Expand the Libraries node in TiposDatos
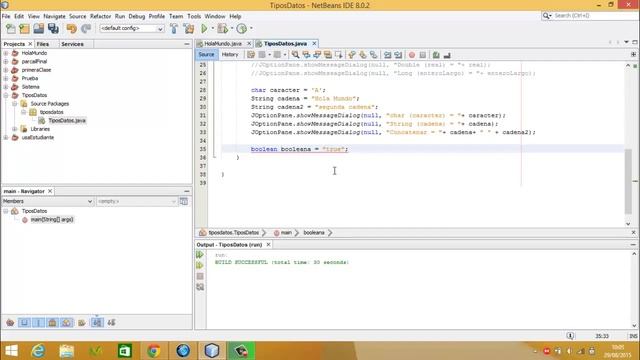 [15, 129]
